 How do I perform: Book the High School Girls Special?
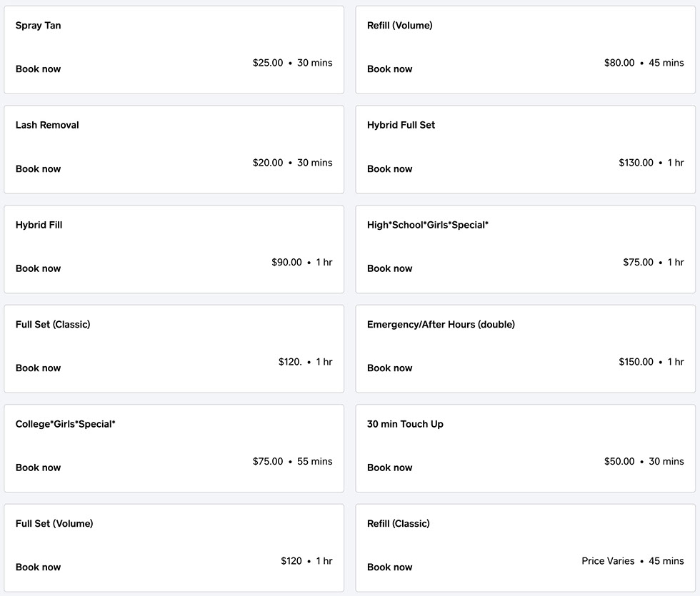tap(389, 268)
